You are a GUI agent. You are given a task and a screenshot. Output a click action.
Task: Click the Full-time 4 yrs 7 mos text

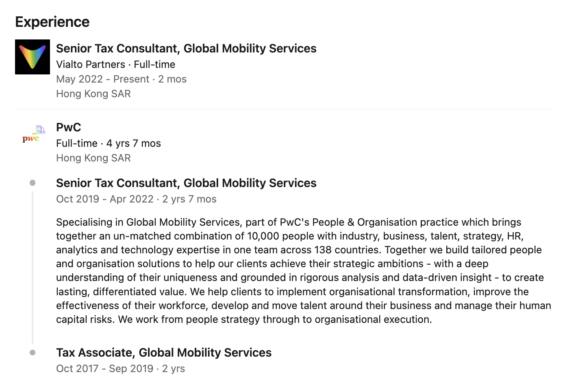(x=109, y=143)
